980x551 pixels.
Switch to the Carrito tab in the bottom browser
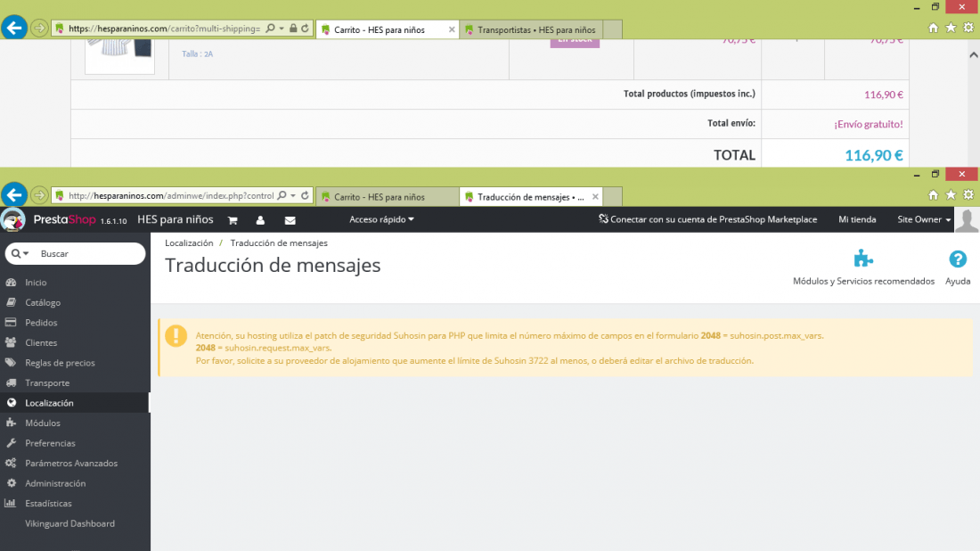(x=388, y=196)
